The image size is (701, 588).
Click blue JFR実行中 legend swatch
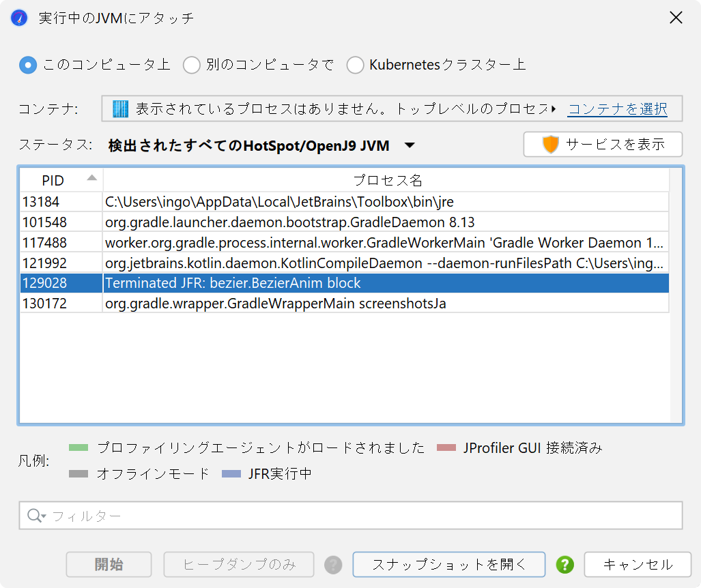pos(231,473)
